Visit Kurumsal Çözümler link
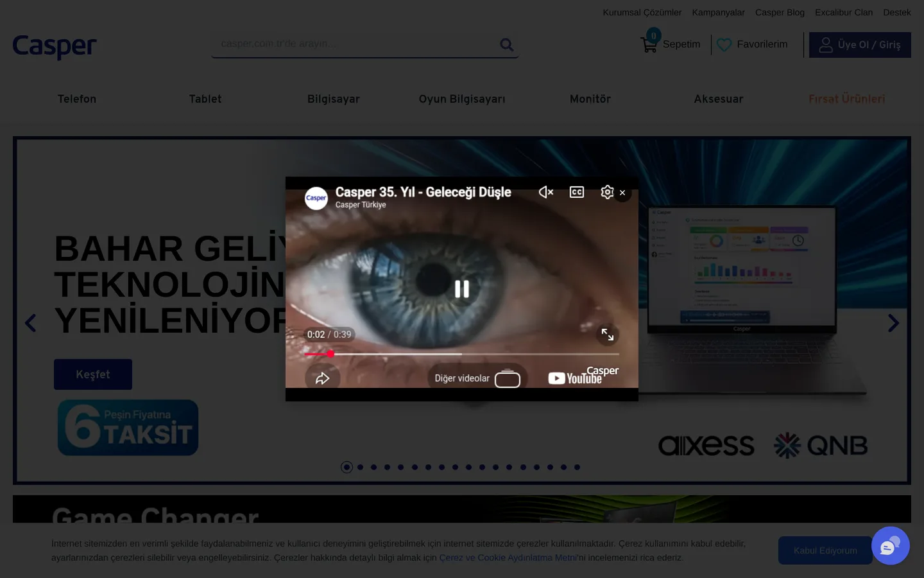The image size is (924, 578). coord(642,12)
